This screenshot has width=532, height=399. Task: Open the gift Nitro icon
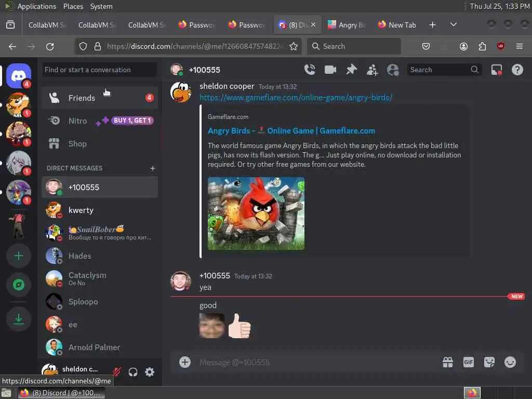click(448, 362)
